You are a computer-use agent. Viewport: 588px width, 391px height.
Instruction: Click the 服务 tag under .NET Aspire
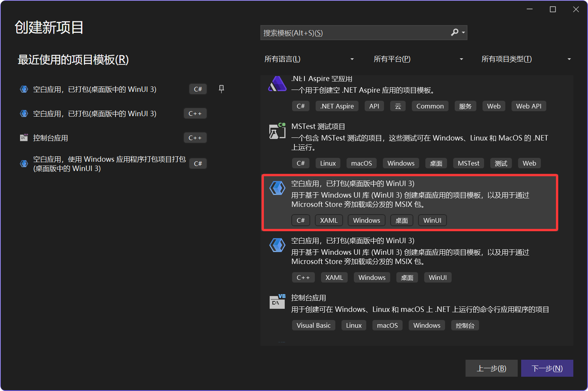pos(465,106)
